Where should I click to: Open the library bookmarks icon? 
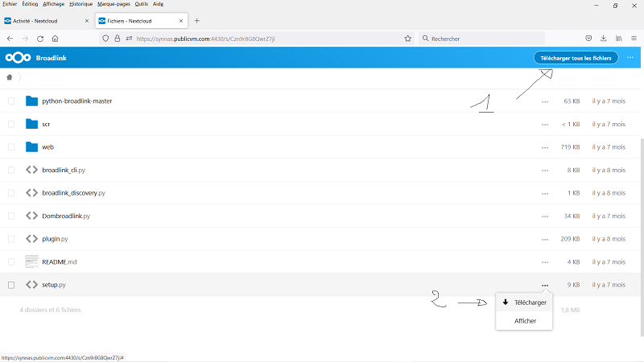pyautogui.click(x=619, y=38)
